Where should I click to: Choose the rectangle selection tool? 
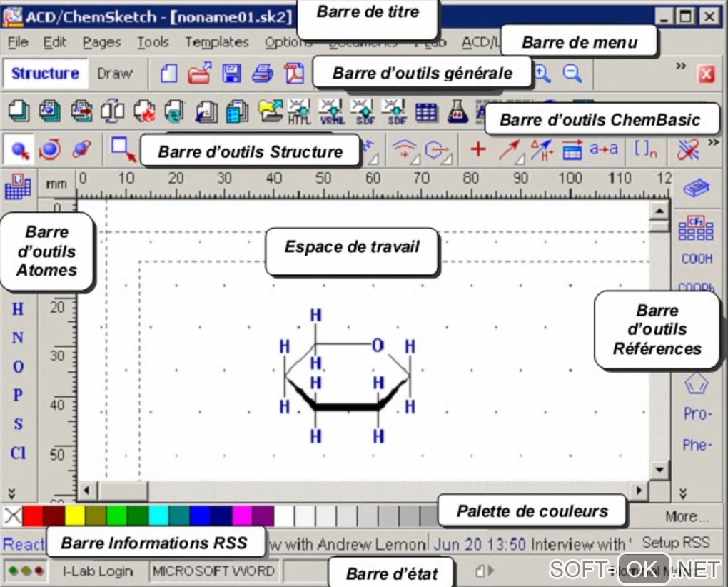point(123,149)
